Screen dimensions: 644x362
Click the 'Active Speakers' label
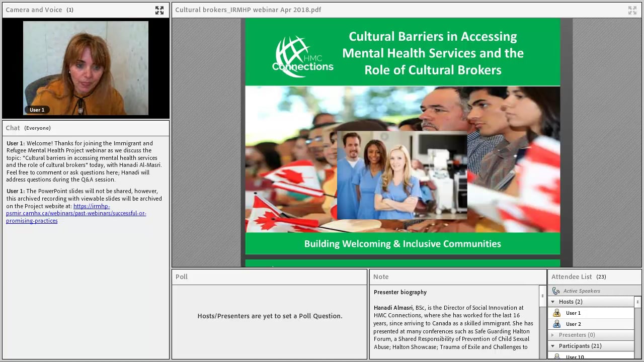[x=582, y=291]
